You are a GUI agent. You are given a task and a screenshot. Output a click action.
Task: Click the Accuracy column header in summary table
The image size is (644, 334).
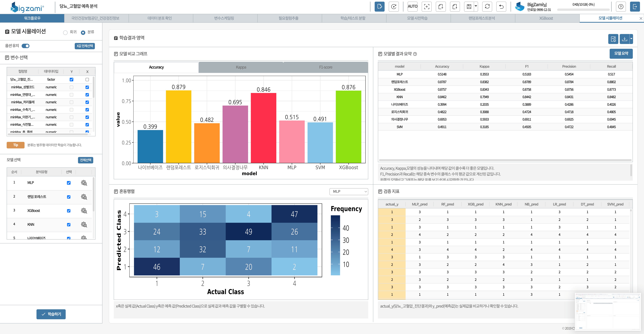click(442, 67)
